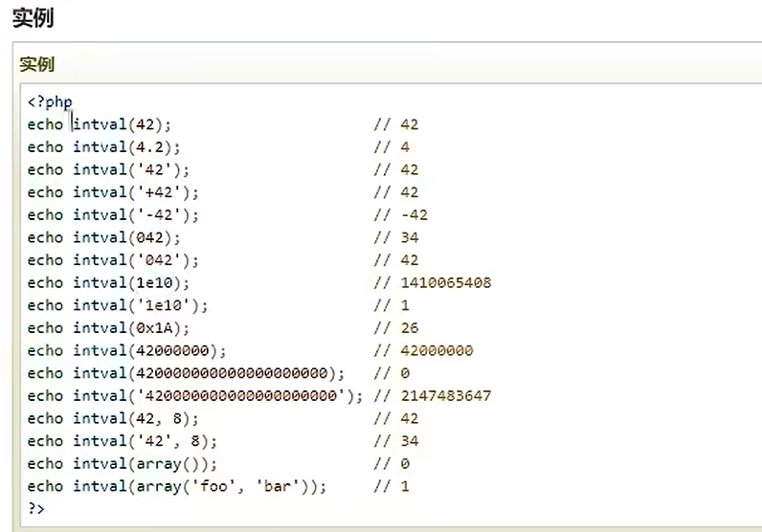Click the quoted intval('420000000000000000000') line
Screen dimensions: 762x532
click(195, 395)
